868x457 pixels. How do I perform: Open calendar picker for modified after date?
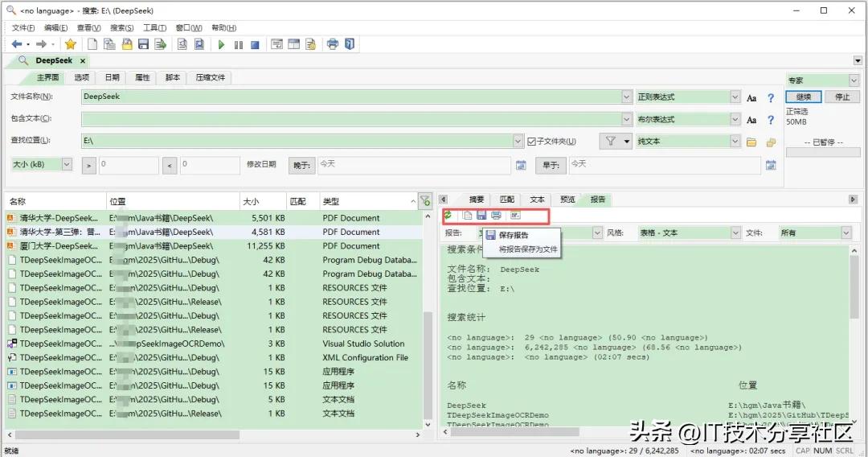click(521, 165)
